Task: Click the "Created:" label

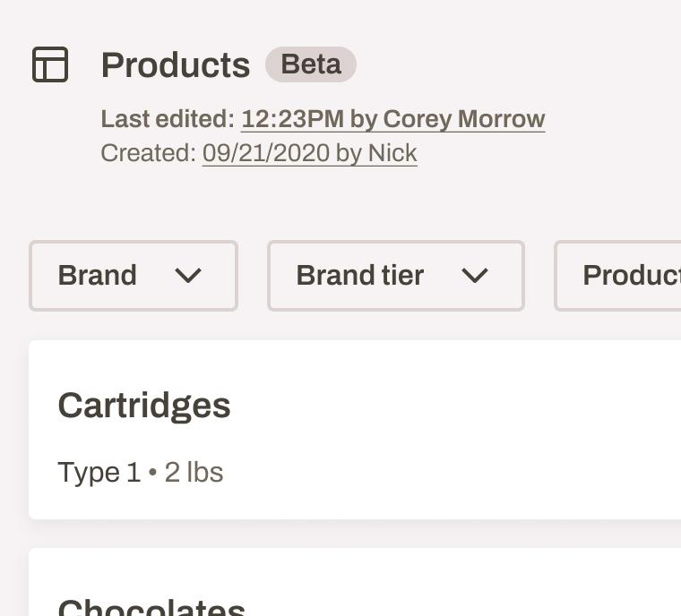Action: coord(148,153)
